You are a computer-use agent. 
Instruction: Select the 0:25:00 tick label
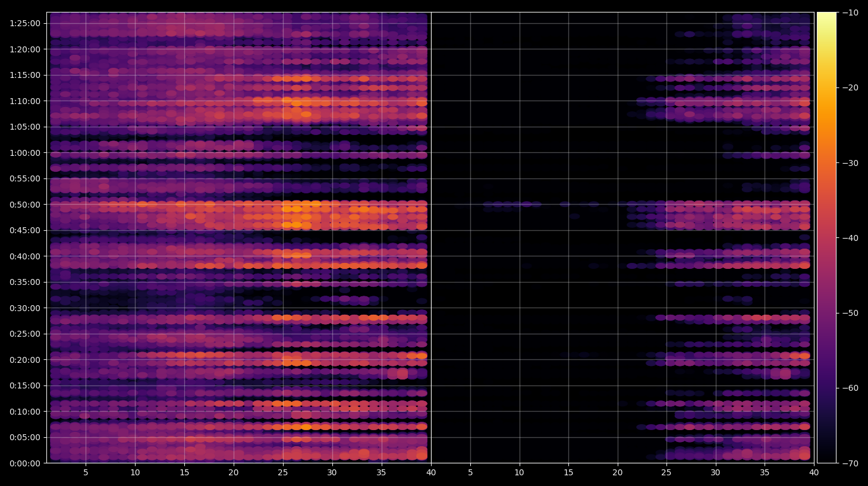click(25, 334)
